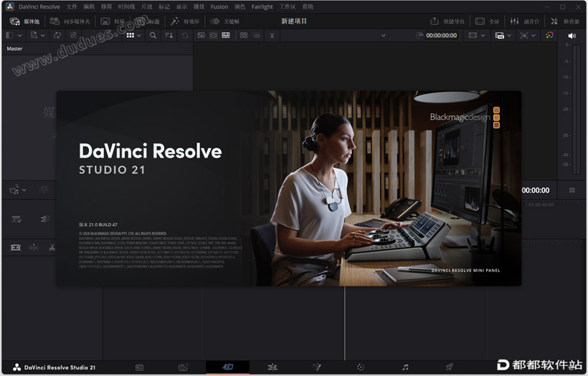Open the 时间线 menu
The height and width of the screenshot is (376, 588).
click(x=126, y=6)
